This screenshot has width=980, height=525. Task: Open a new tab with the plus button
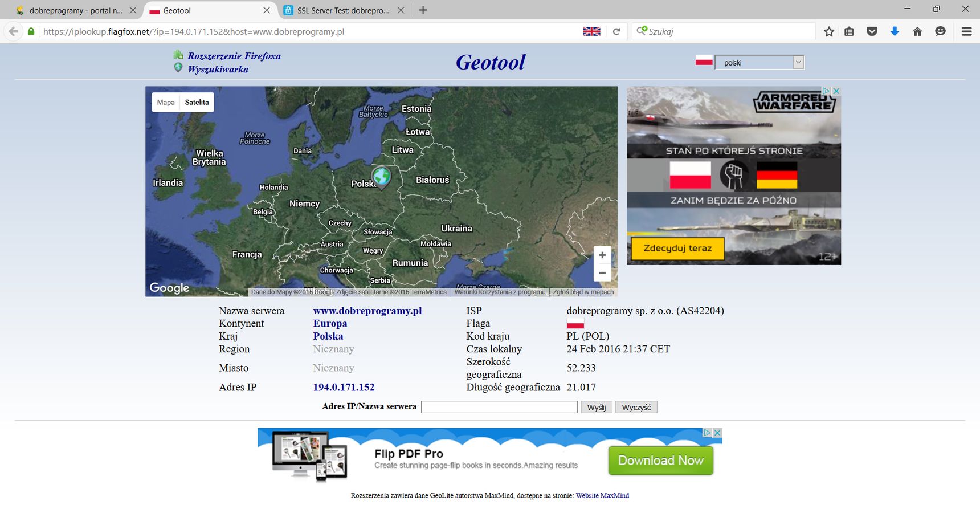(423, 10)
